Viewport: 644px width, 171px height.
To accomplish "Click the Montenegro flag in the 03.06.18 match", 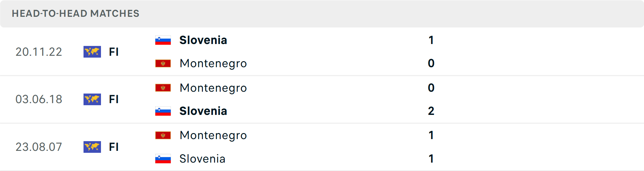I will coord(163,88).
